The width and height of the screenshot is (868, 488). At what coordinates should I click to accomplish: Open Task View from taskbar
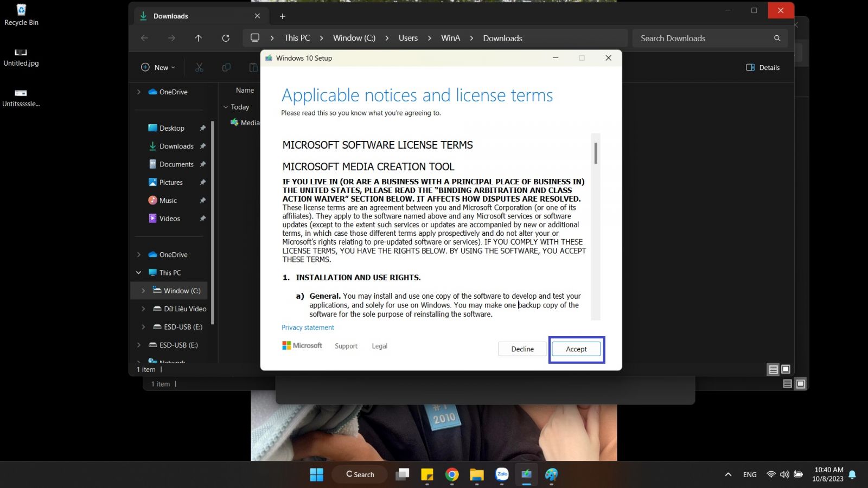pos(402,474)
